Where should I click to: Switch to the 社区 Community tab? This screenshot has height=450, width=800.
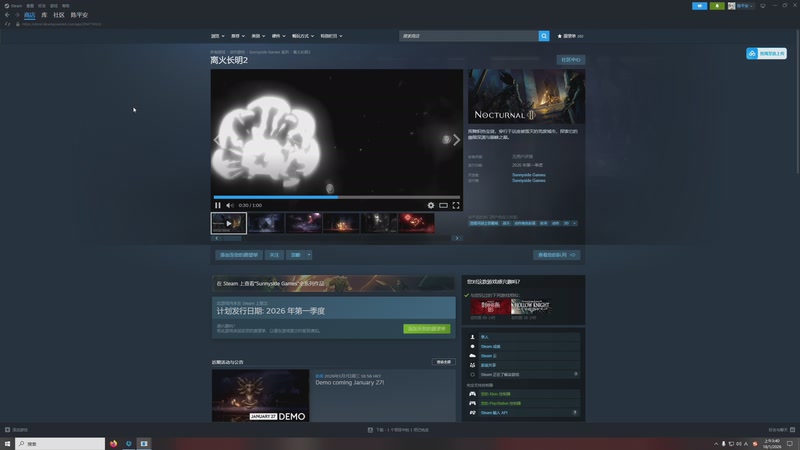coord(59,15)
